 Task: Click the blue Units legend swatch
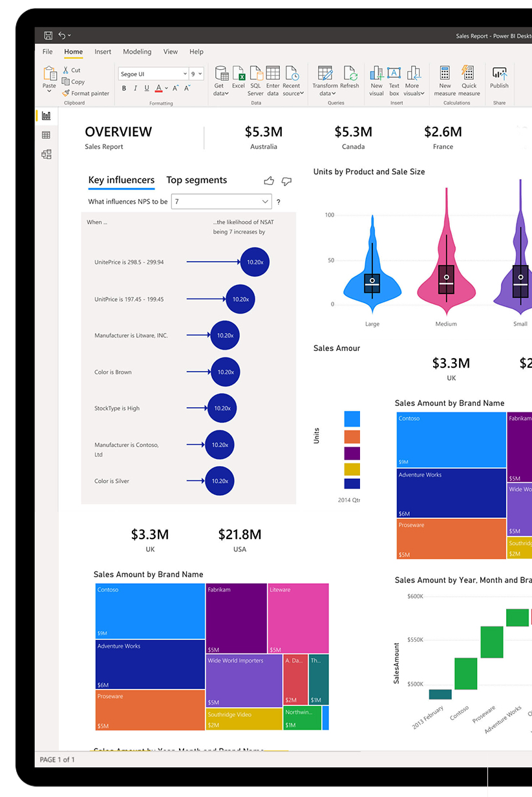(352, 419)
